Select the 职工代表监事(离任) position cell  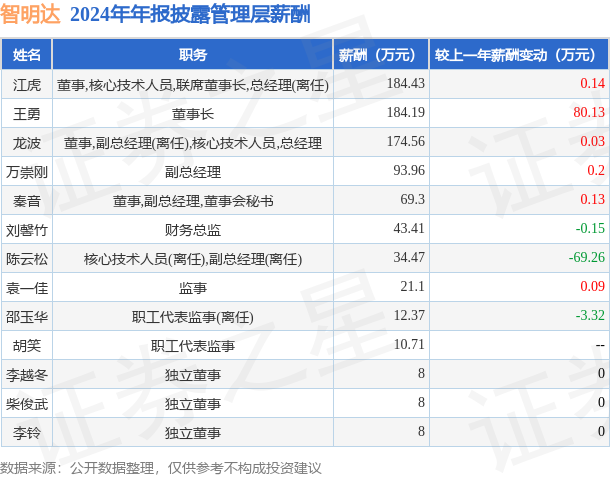click(193, 317)
